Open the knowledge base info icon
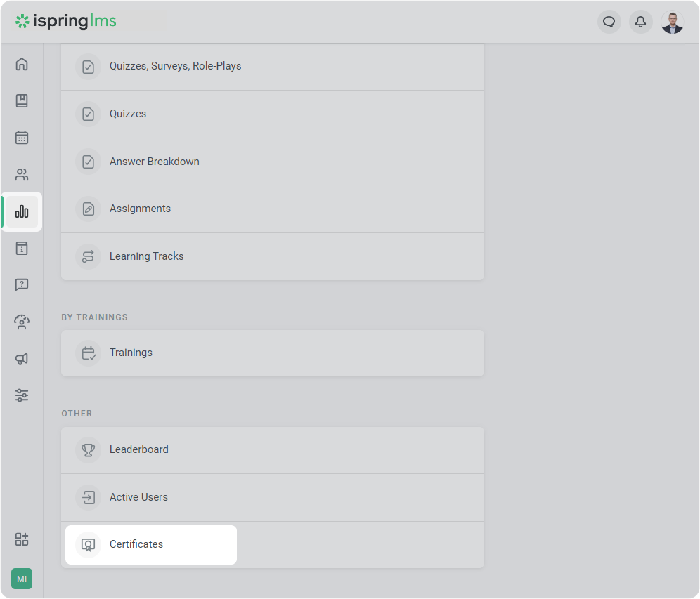 coord(22,248)
